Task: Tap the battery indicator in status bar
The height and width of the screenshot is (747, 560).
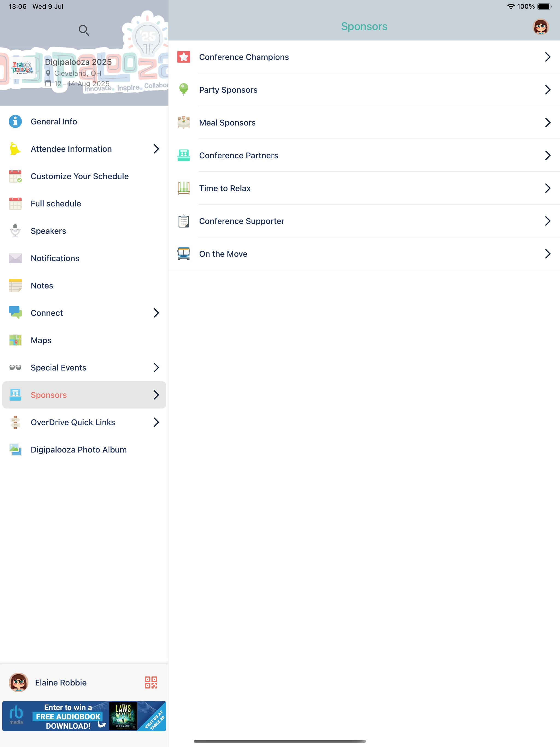Action: point(544,6)
